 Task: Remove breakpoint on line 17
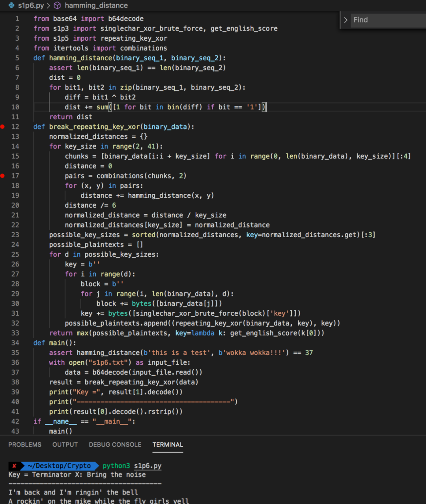coord(3,176)
